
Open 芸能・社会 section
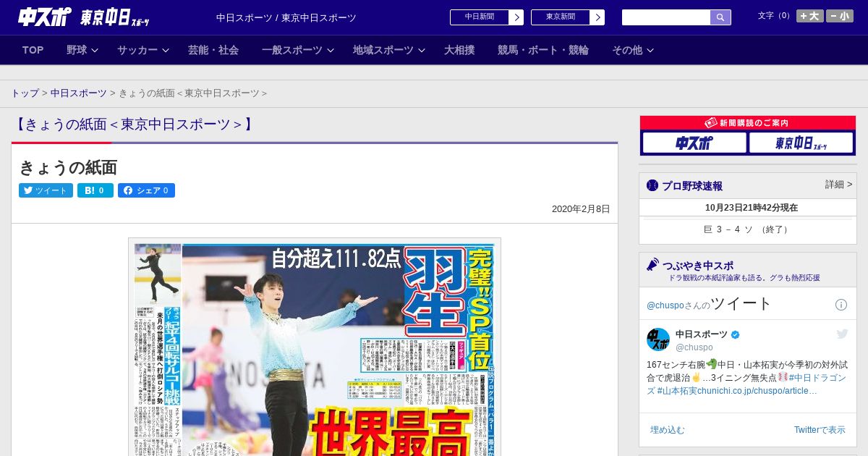tap(213, 50)
